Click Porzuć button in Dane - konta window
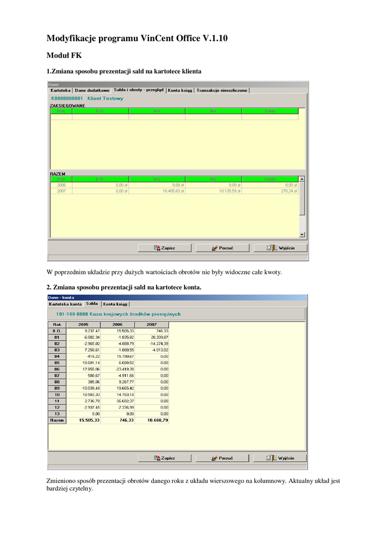 pos(223,458)
